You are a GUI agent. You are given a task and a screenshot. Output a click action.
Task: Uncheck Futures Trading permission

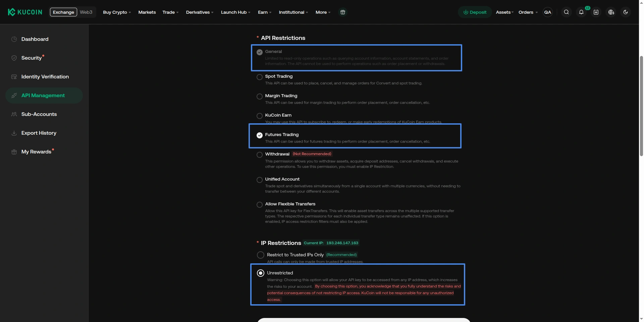(260, 135)
